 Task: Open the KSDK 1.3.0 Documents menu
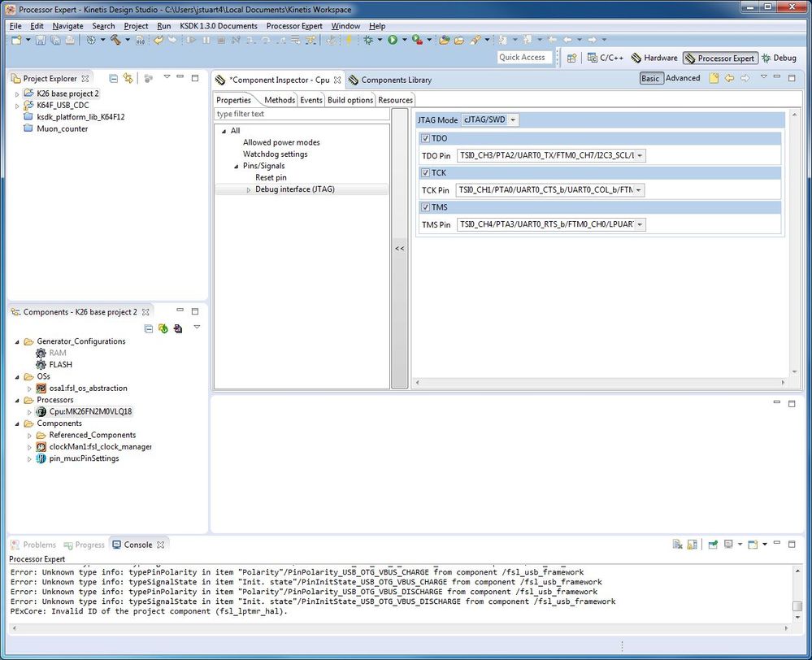[x=219, y=26]
